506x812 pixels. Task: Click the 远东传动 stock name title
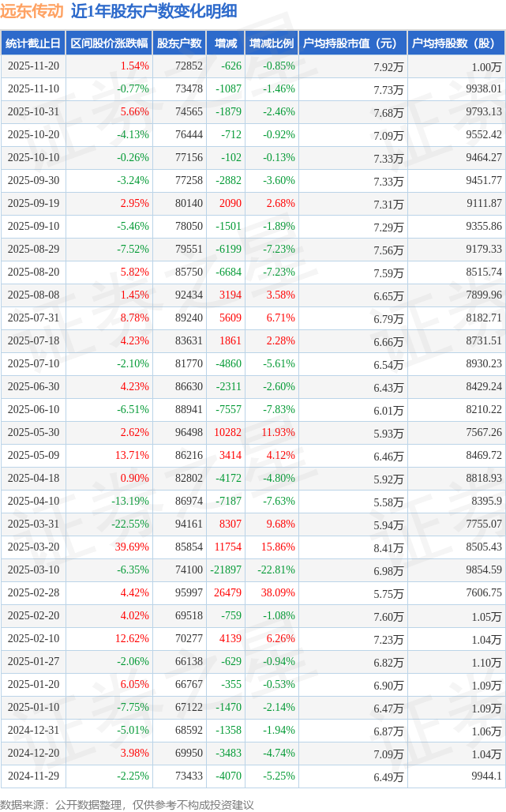click(x=32, y=11)
